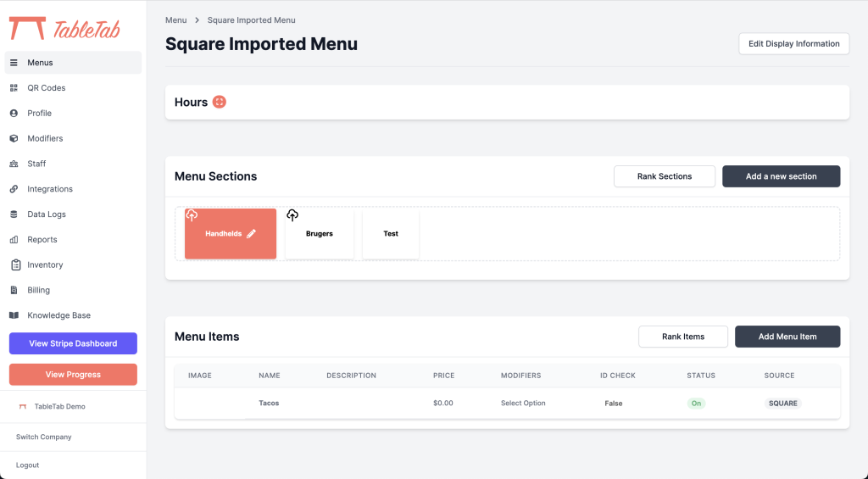Viewport: 868px width, 479px height.
Task: Click the pencil edit icon on Handhelds
Action: pos(251,234)
